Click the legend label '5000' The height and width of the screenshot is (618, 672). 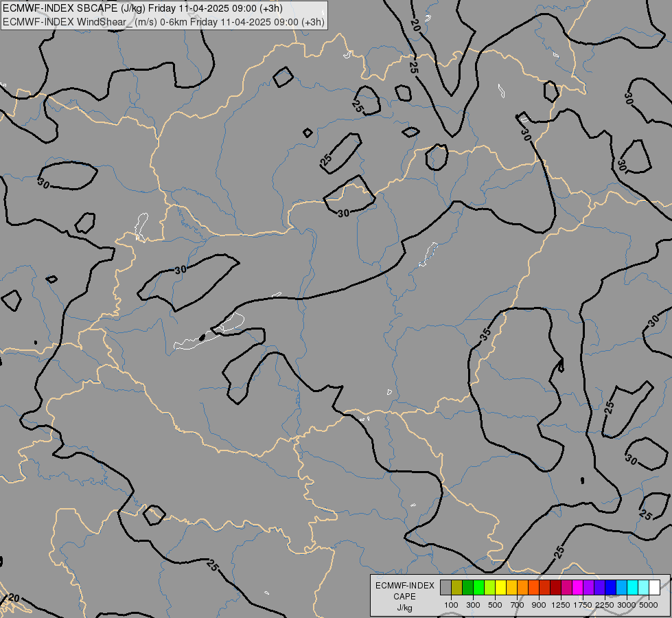[649, 605]
